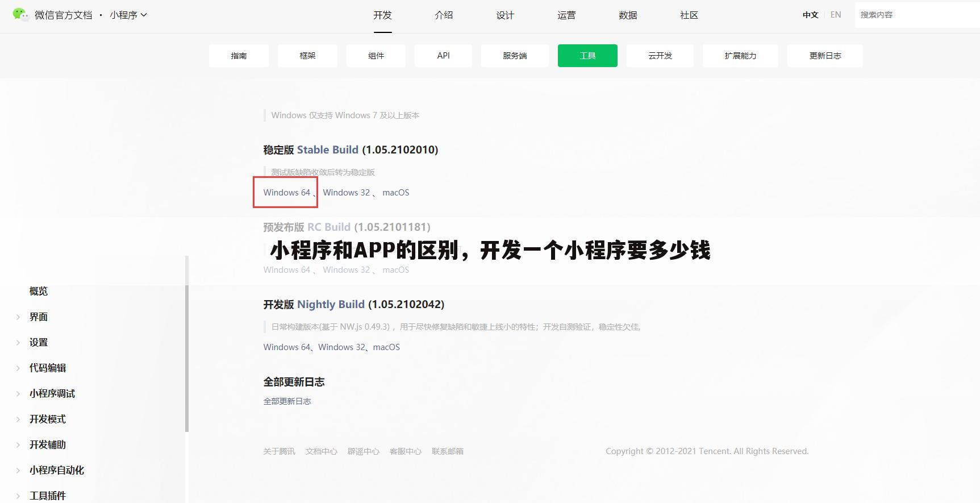The image size is (980, 503).
Task: Open the 关于腾讯 footer link
Action: [279, 451]
